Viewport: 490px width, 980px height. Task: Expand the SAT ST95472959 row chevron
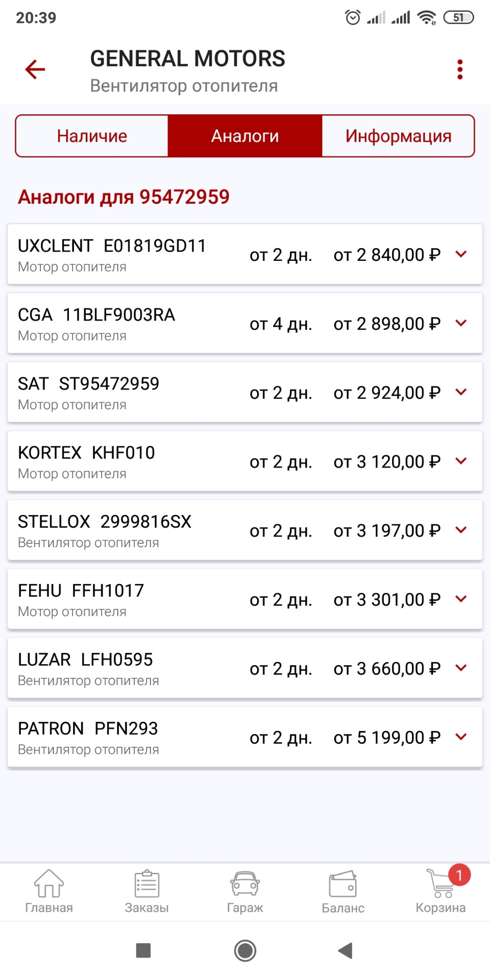pos(461,392)
